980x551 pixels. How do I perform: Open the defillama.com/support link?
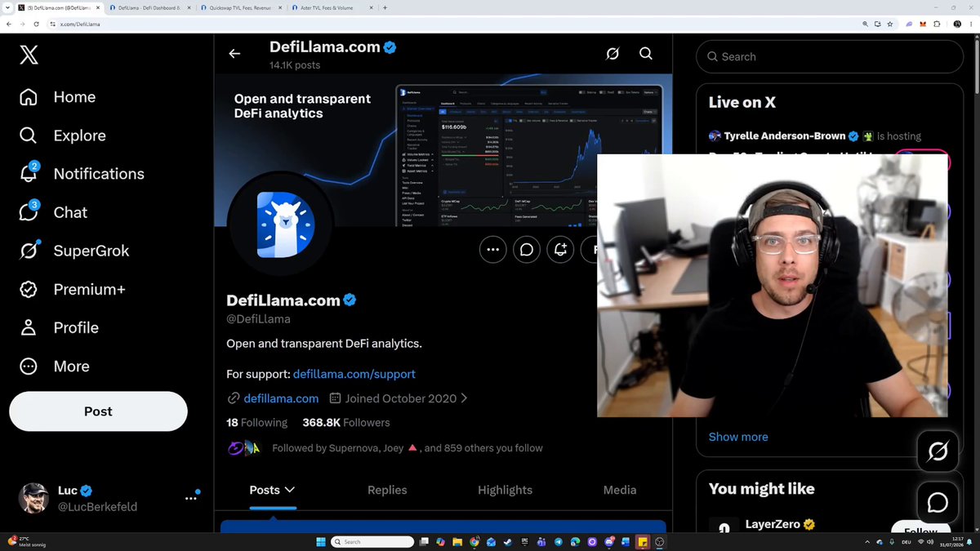click(354, 374)
